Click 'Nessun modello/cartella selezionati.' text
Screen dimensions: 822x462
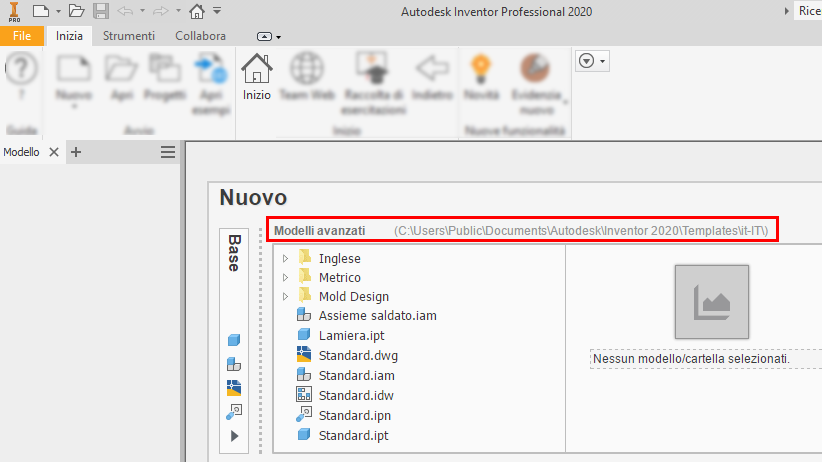point(691,359)
